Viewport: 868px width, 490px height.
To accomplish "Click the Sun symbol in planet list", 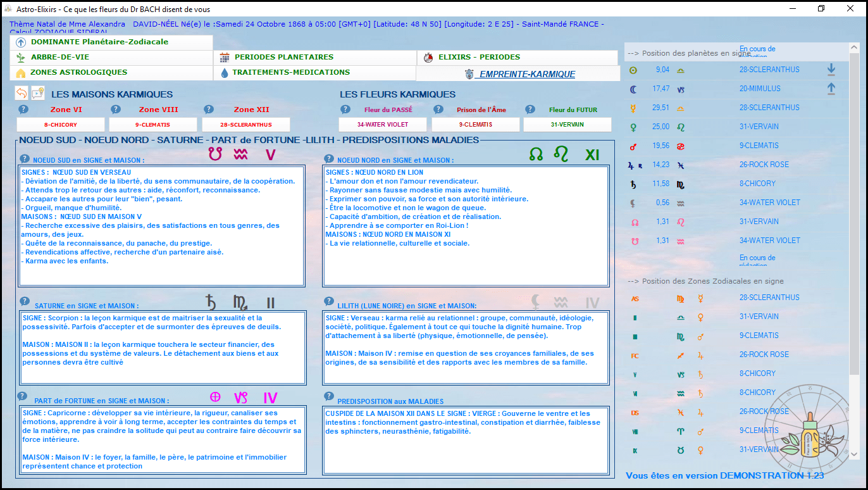I will coord(633,70).
